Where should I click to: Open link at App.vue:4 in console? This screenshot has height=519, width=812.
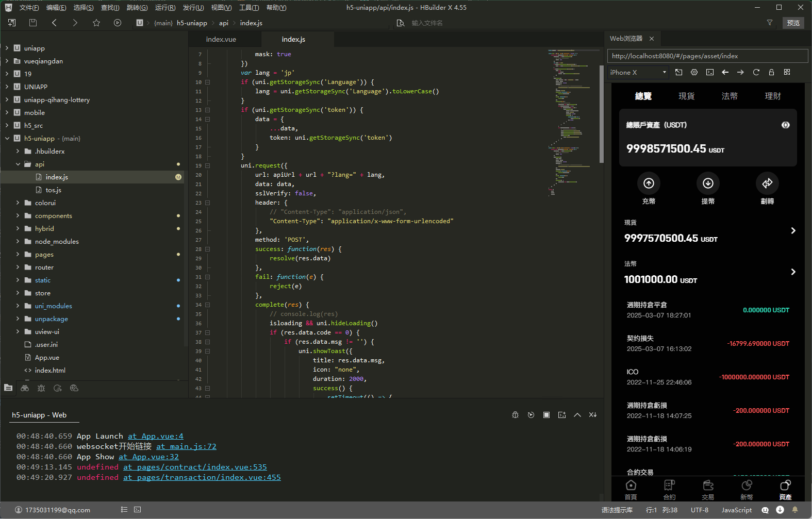pos(156,436)
